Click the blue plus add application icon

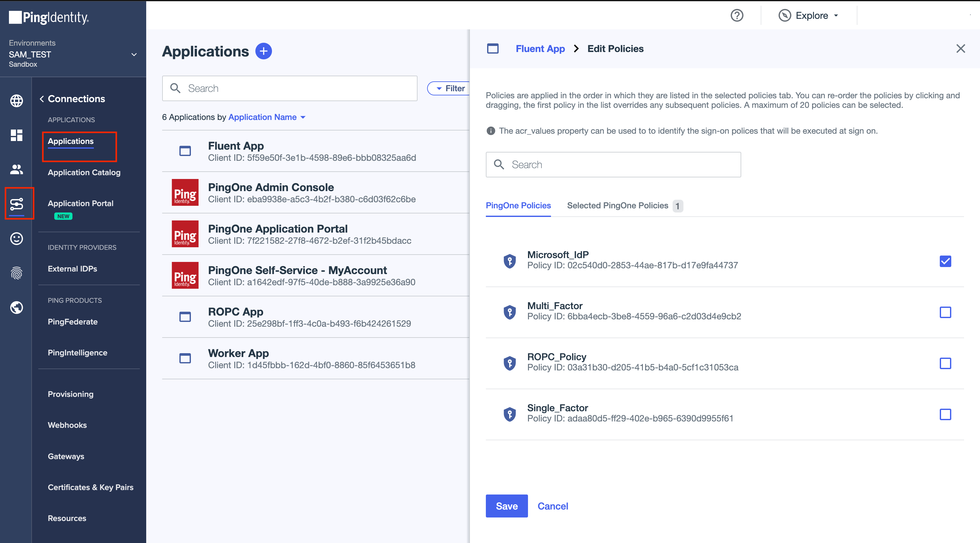(x=263, y=51)
